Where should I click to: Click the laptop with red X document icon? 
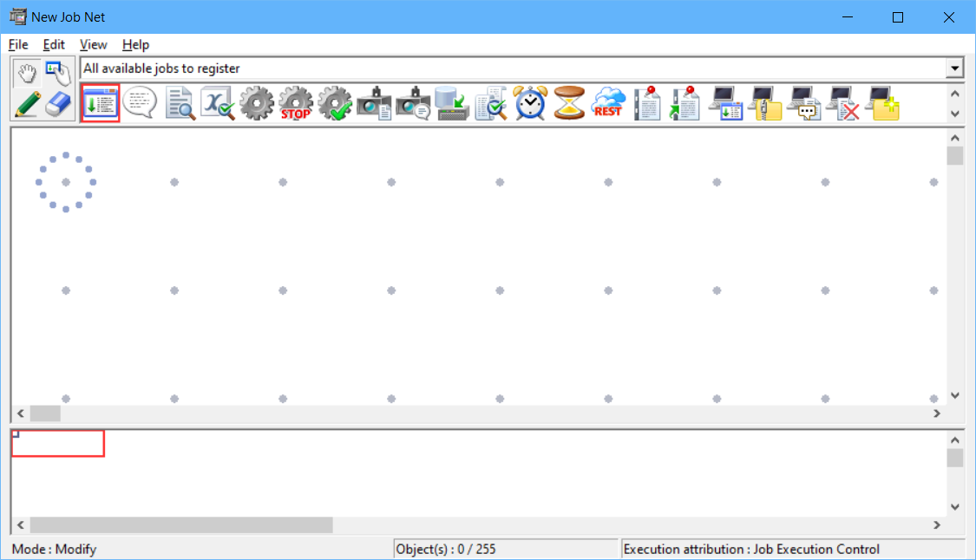[842, 103]
